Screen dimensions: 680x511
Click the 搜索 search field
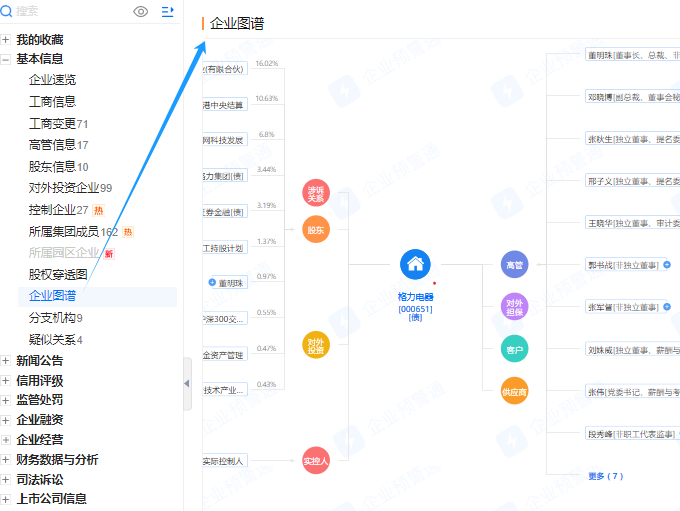pyautogui.click(x=69, y=11)
